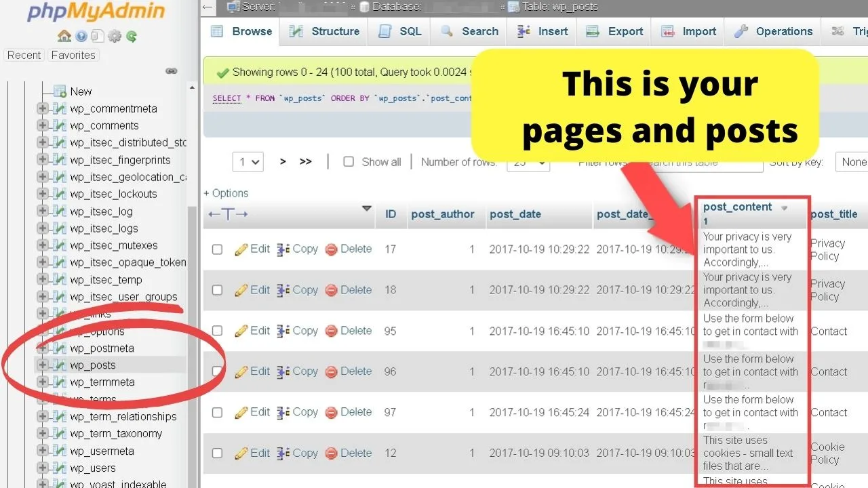Switch to the Browse tab
868x488 pixels.
241,31
